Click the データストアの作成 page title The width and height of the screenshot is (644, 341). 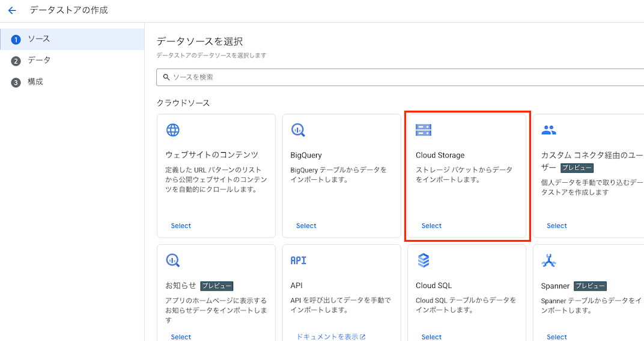[x=68, y=10]
